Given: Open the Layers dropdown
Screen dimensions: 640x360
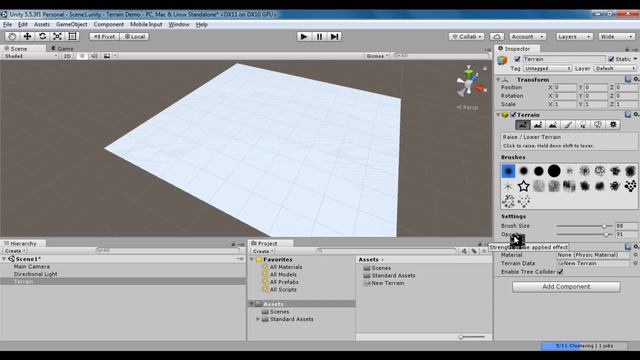Looking at the screenshot, I should click(574, 36).
